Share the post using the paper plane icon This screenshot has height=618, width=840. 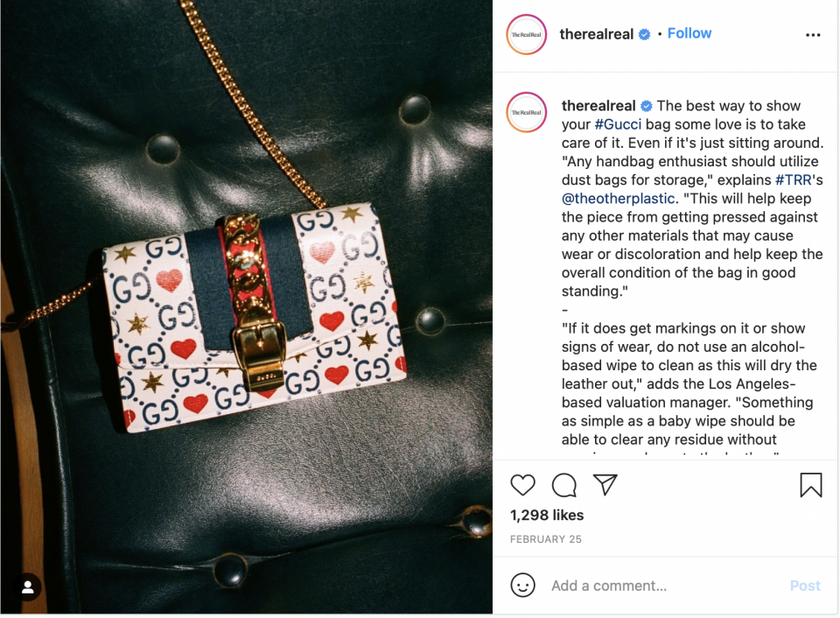pos(605,485)
